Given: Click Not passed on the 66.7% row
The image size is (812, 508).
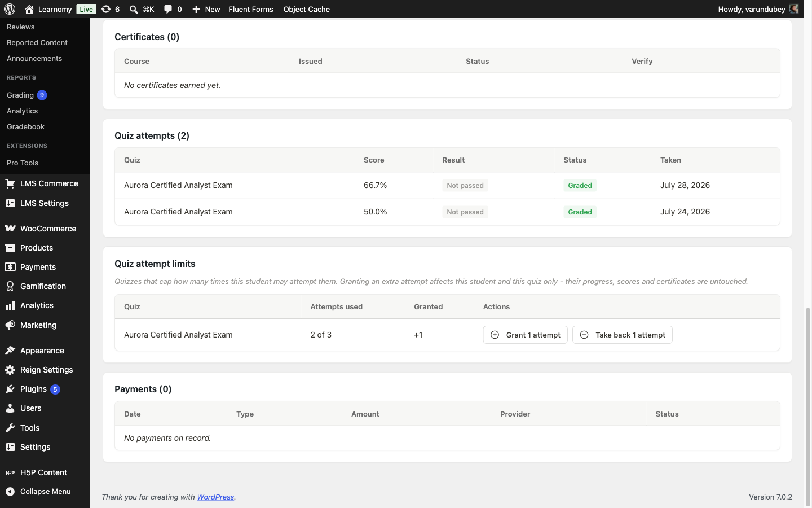Looking at the screenshot, I should 465,185.
